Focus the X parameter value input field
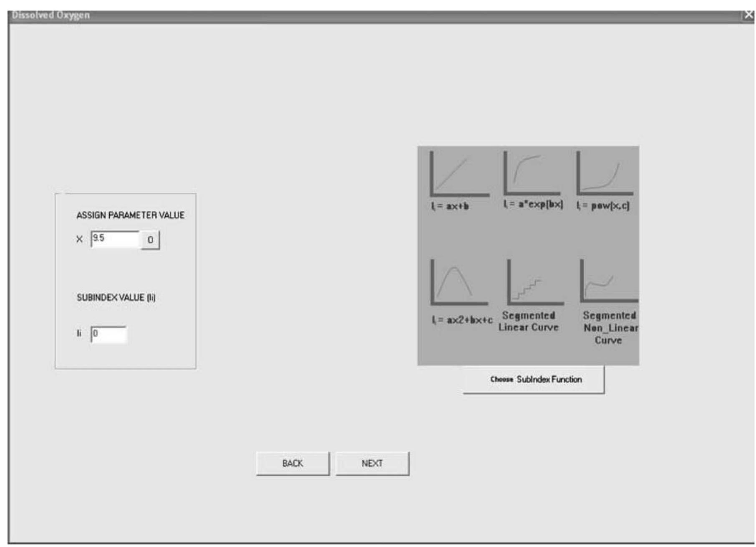 point(115,239)
